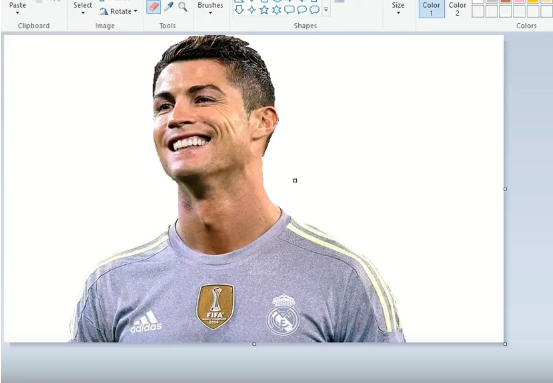Pick the second empty custom color slot
Image resolution: width=553 pixels, height=383 pixels.
click(492, 12)
